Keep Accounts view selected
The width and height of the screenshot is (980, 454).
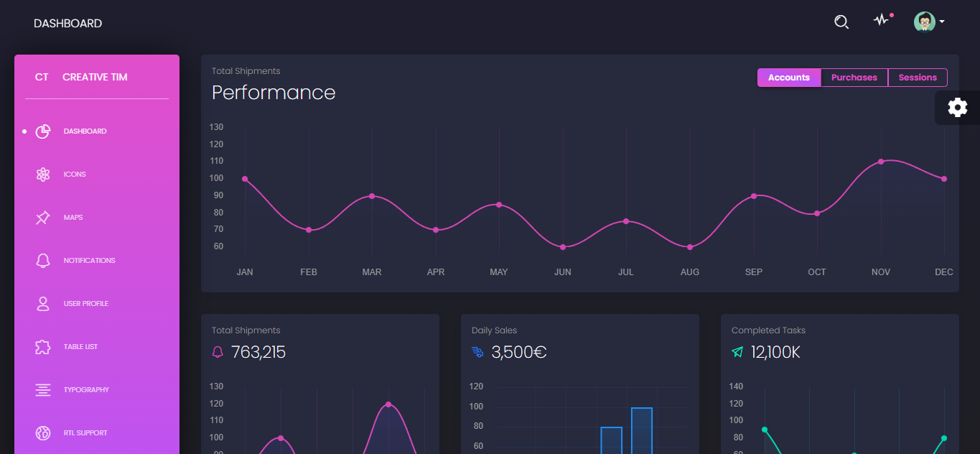click(788, 77)
